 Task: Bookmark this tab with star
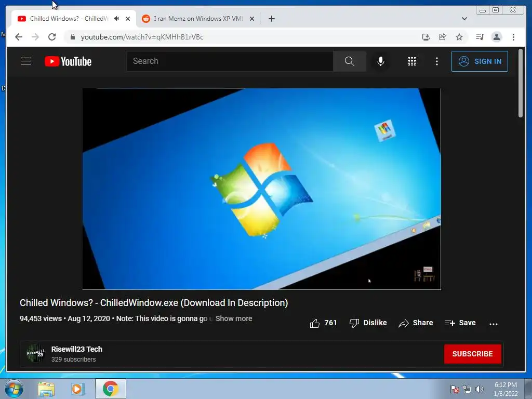[459, 37]
